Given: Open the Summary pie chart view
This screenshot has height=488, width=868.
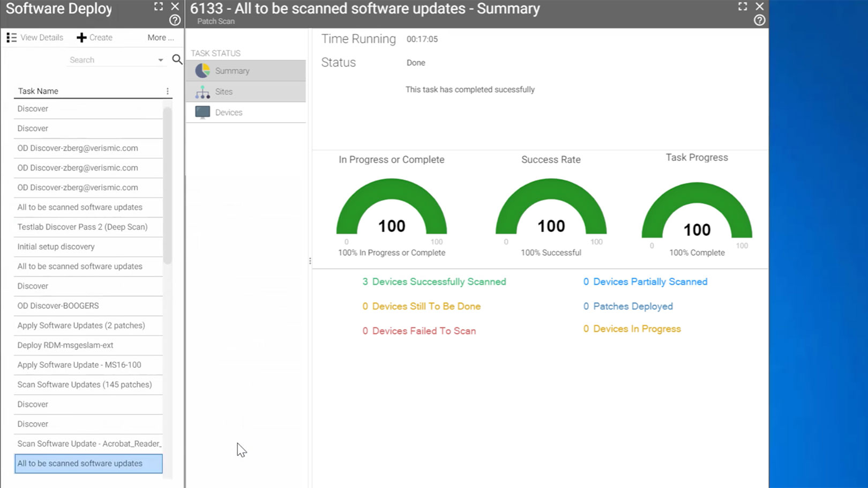Looking at the screenshot, I should [x=202, y=70].
